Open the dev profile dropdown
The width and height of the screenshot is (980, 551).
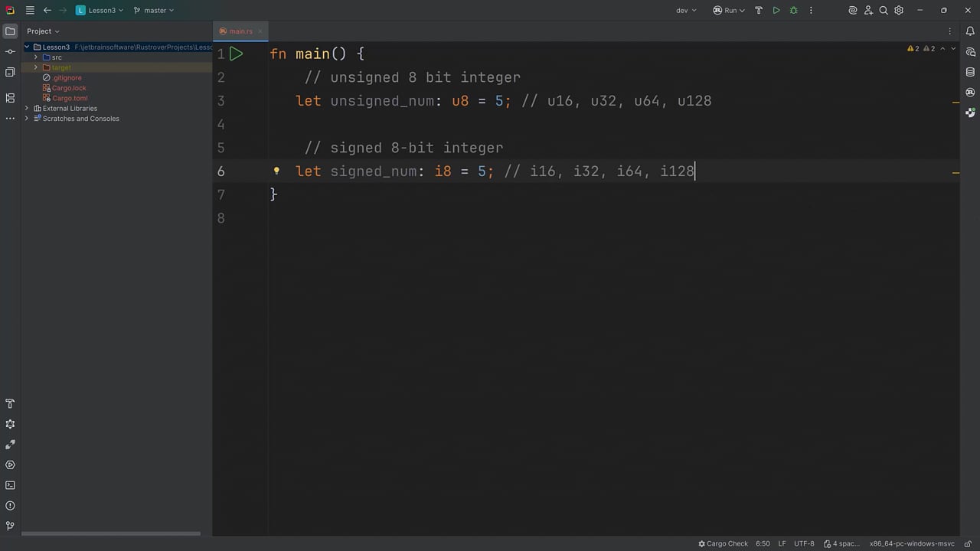pyautogui.click(x=686, y=11)
